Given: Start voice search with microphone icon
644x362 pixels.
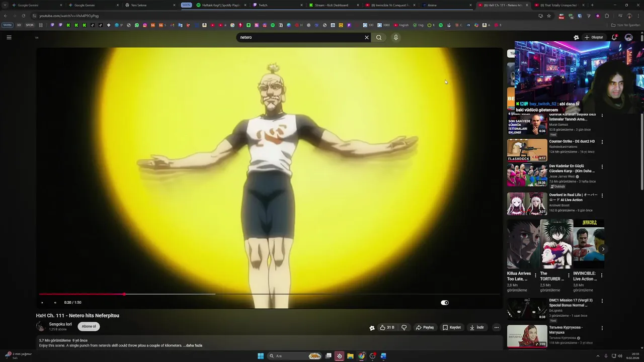Looking at the screenshot, I should tap(396, 37).
